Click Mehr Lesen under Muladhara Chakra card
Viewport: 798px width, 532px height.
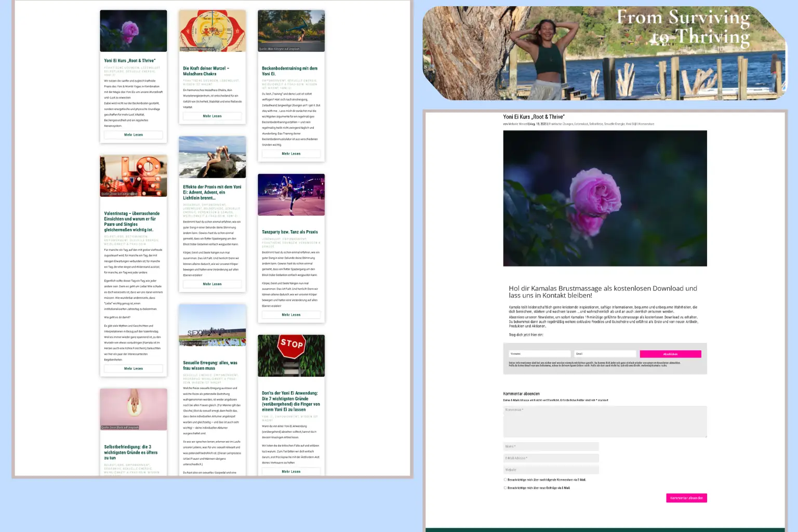[212, 116]
